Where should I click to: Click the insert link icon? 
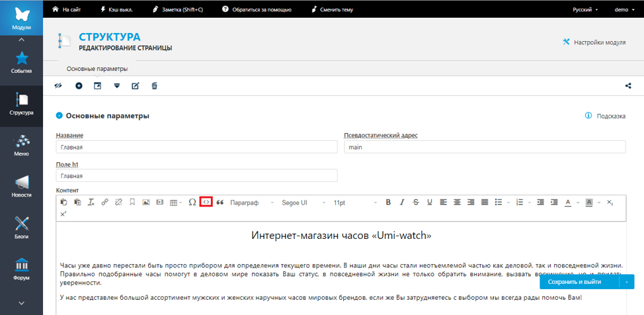click(x=104, y=202)
